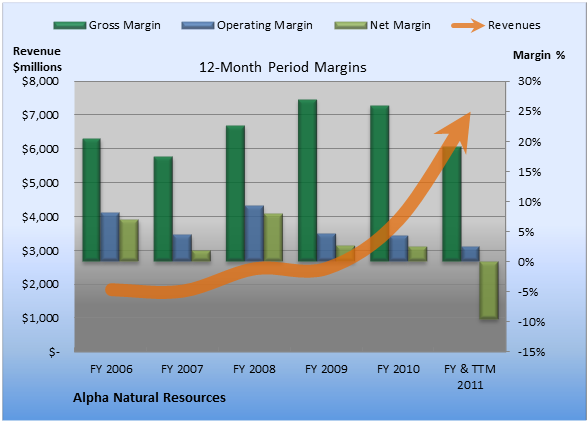Select the FY 2010 operating margin bar

(x=398, y=248)
